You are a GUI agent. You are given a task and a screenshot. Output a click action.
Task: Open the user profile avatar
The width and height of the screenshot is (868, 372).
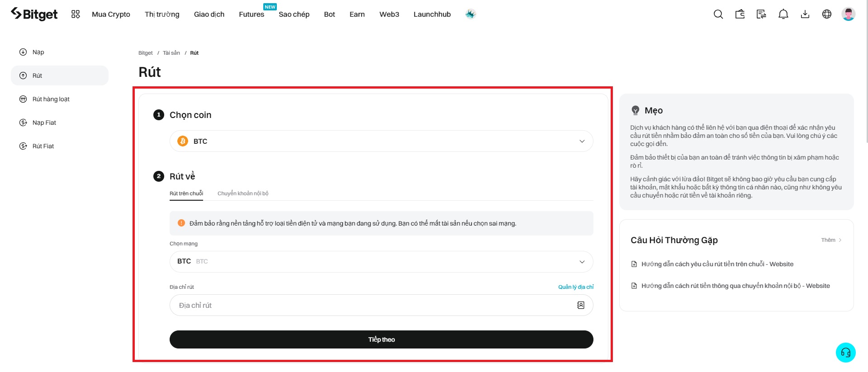point(849,14)
